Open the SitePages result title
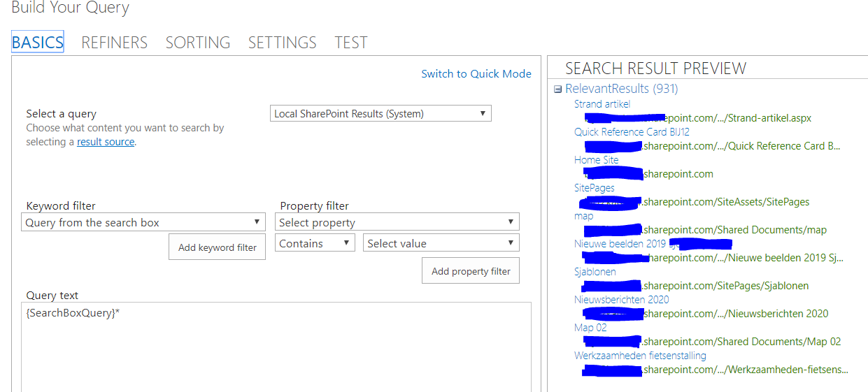Image resolution: width=868 pixels, height=392 pixels. pyautogui.click(x=595, y=188)
